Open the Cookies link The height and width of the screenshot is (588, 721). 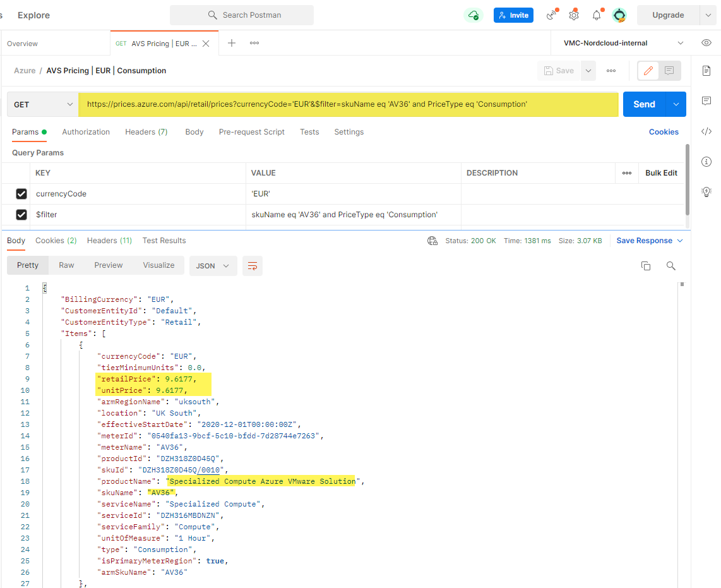tap(664, 132)
